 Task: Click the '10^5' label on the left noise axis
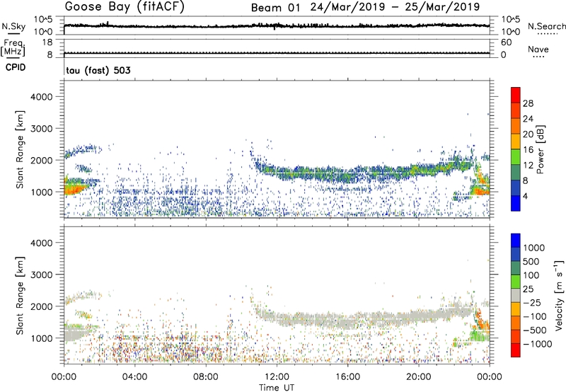coord(43,19)
